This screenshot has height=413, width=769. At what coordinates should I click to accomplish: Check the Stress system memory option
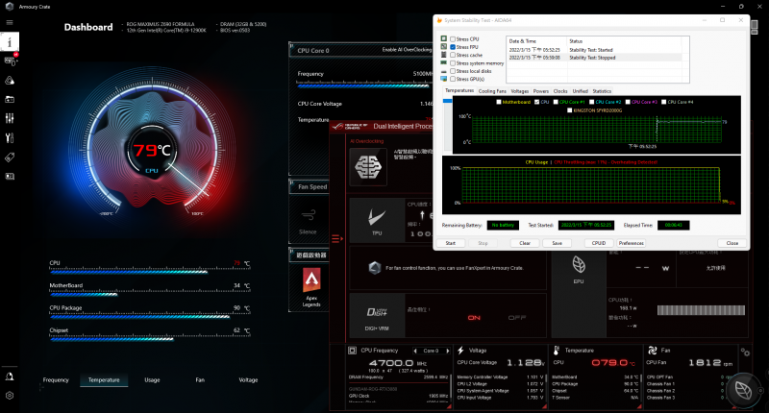coord(452,63)
